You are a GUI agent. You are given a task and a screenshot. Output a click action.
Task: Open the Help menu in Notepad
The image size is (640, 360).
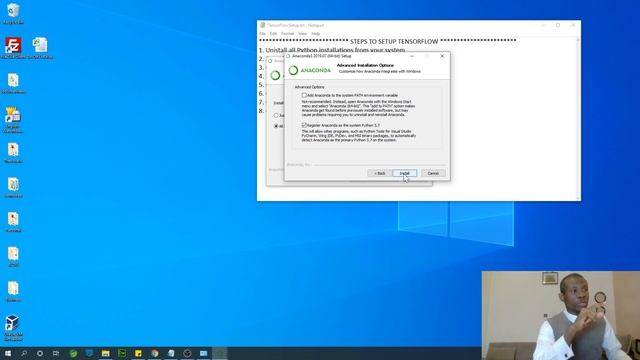pyautogui.click(x=316, y=33)
